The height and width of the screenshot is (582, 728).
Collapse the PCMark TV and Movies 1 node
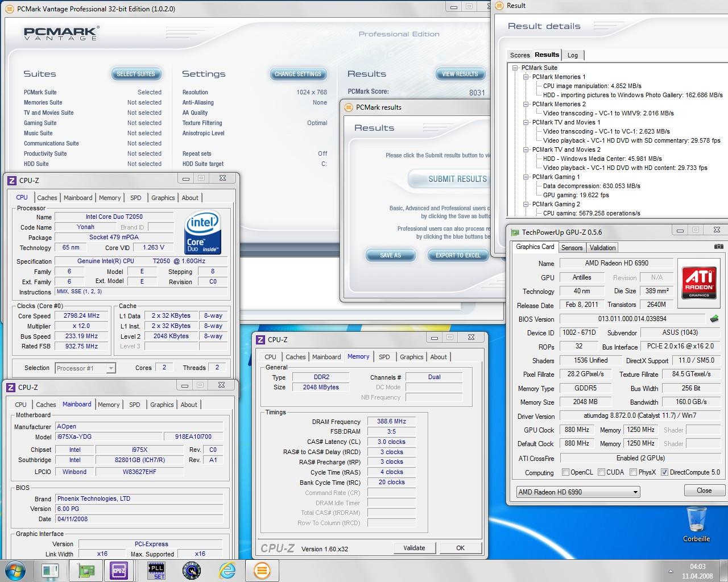click(x=526, y=122)
